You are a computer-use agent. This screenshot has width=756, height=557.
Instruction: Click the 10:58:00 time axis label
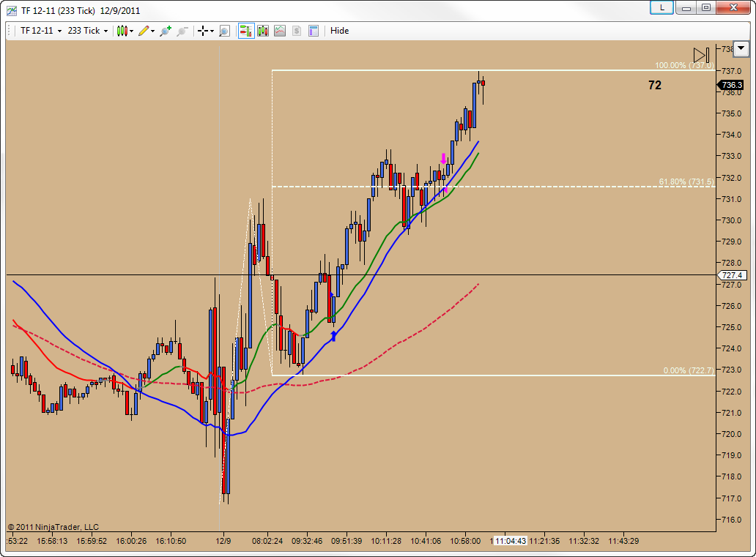[x=464, y=541]
